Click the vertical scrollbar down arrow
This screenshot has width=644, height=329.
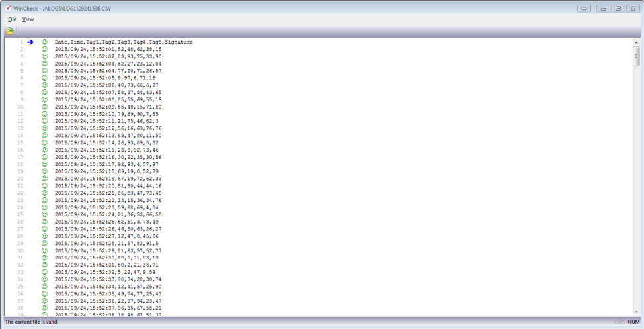click(x=637, y=312)
